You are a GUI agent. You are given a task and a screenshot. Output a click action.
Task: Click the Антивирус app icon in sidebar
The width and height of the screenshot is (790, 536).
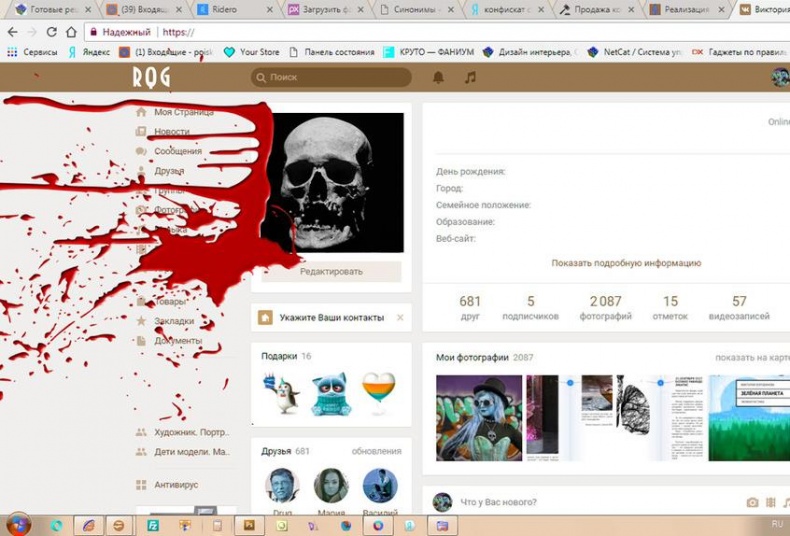[x=141, y=485]
